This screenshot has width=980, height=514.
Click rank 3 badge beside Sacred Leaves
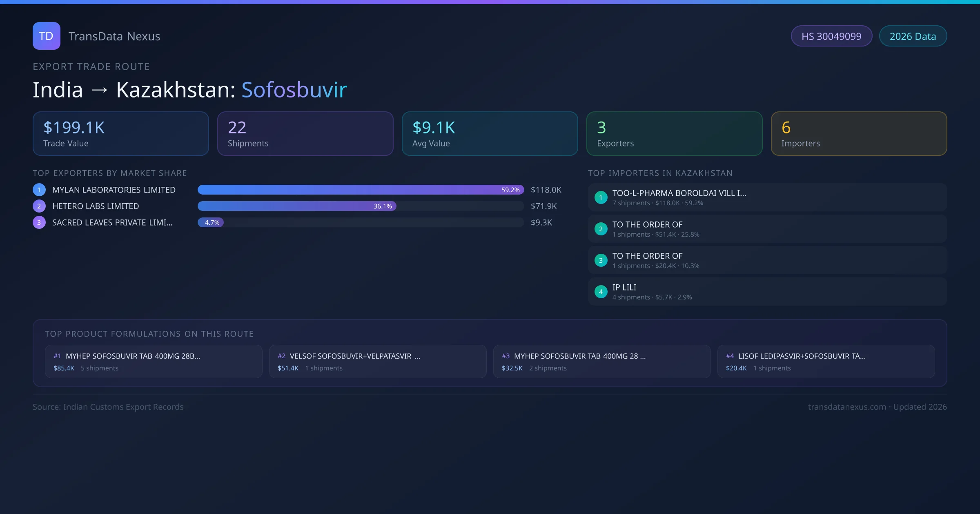coord(39,222)
